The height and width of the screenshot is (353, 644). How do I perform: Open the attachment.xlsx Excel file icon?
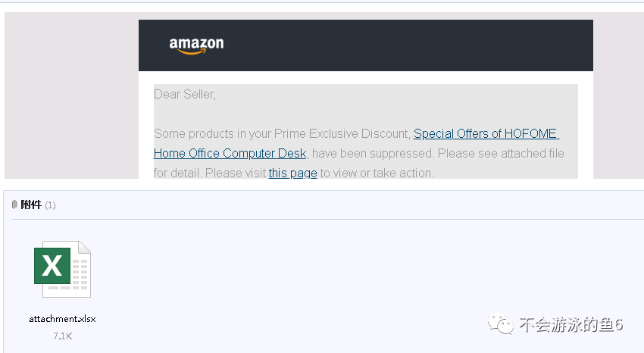tap(62, 269)
